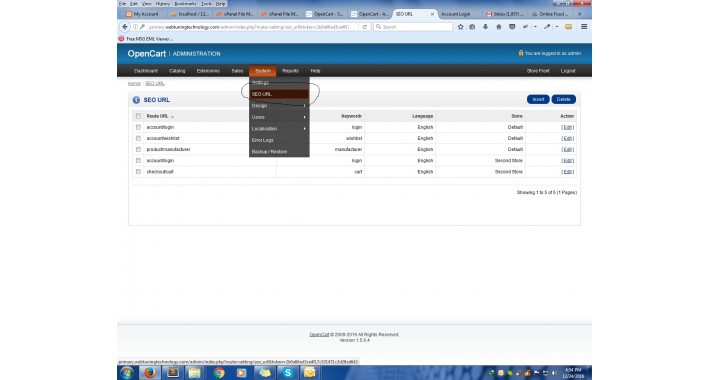Click the OpenCart footer link
This screenshot has width=710, height=380.
click(x=319, y=335)
